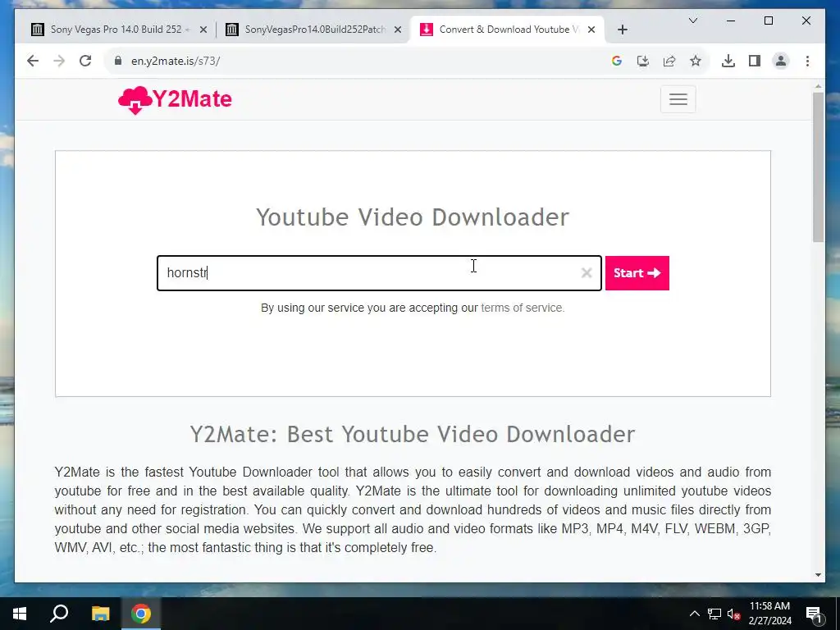Click the Chrome icon in the taskbar
The image size is (840, 630).
pyautogui.click(x=141, y=614)
